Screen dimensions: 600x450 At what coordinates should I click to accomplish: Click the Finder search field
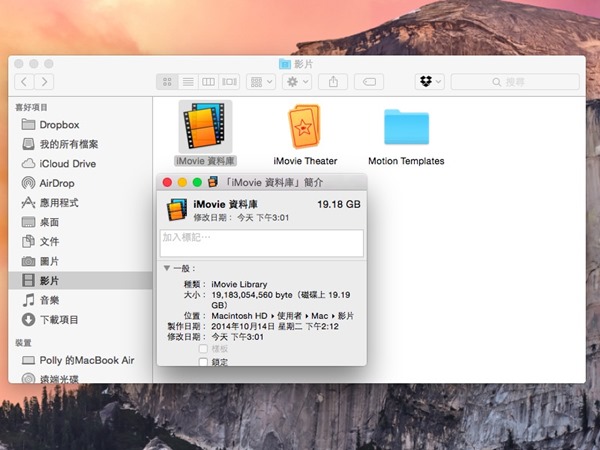[x=515, y=82]
